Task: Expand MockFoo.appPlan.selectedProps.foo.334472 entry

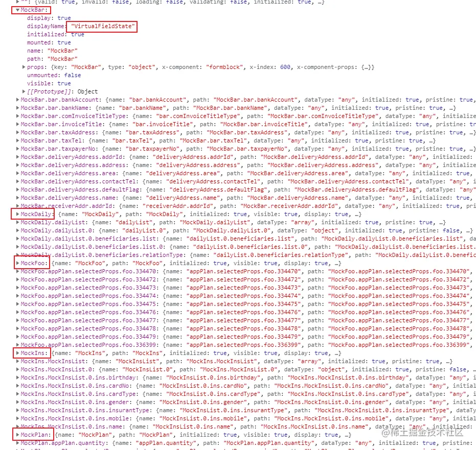Action: pos(17,279)
